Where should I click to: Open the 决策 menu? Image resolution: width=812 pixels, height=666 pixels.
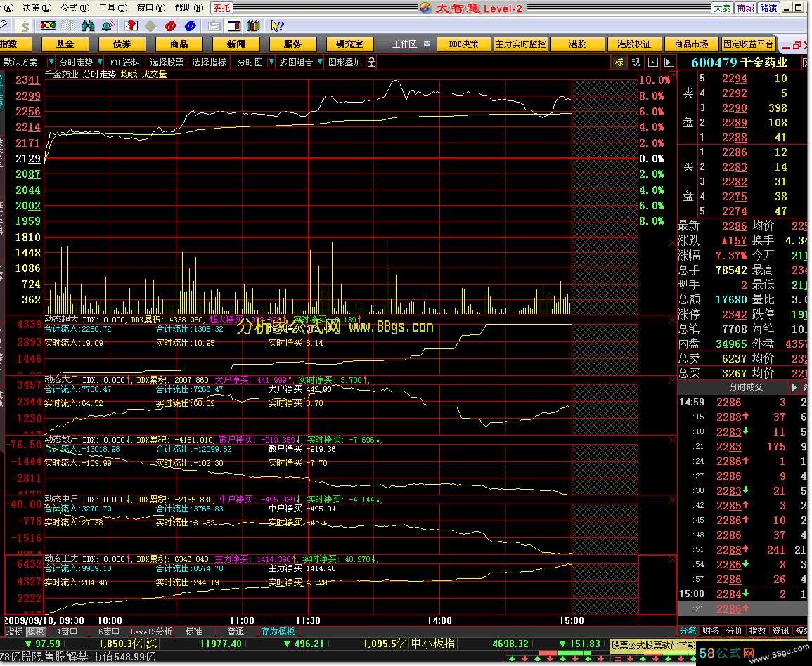(37, 8)
